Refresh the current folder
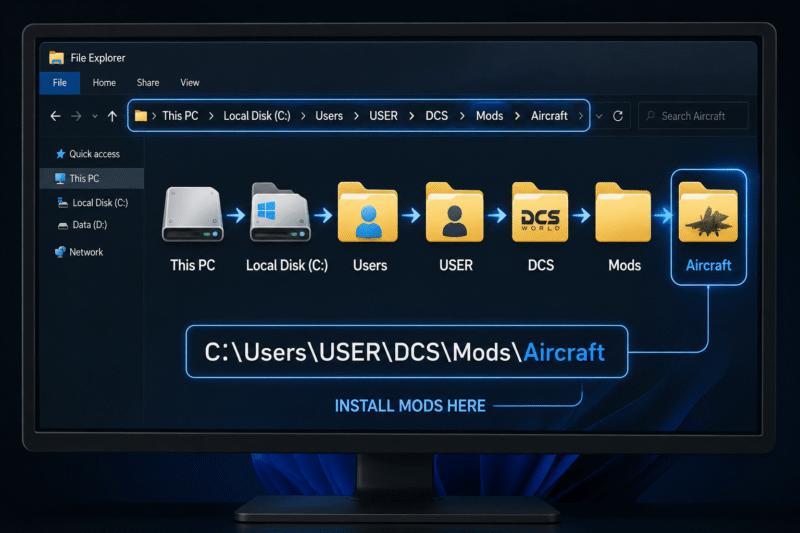Image resolution: width=800 pixels, height=533 pixels. coord(618,116)
